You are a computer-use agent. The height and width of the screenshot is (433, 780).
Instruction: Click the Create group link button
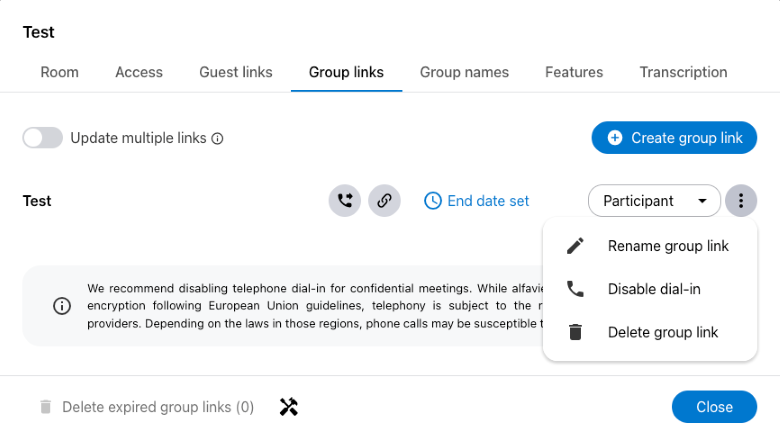tap(674, 138)
